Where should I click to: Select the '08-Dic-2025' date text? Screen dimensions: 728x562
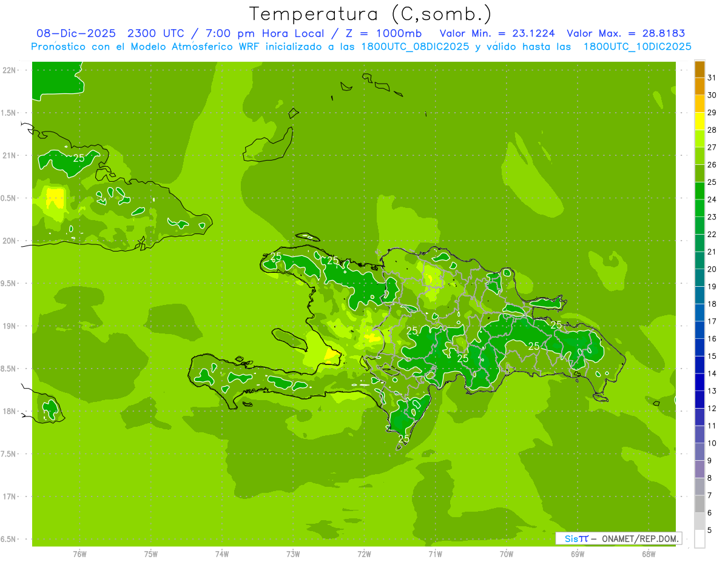tap(78, 34)
